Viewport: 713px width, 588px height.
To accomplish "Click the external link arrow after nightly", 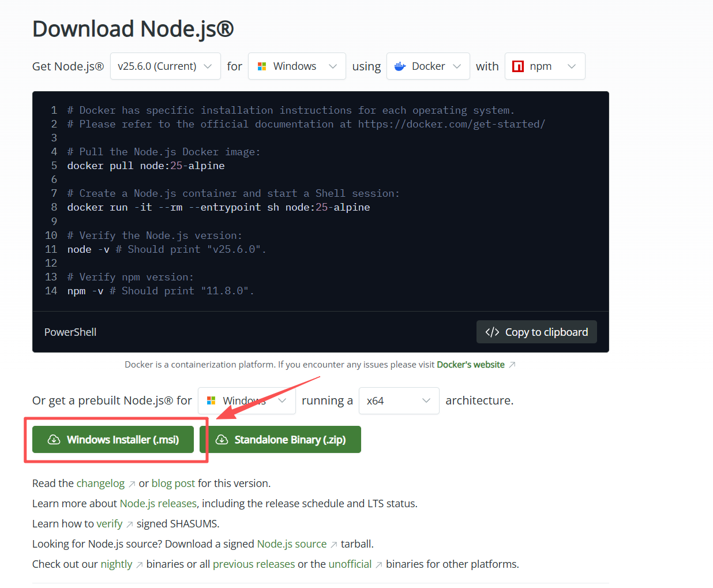I will [x=140, y=564].
